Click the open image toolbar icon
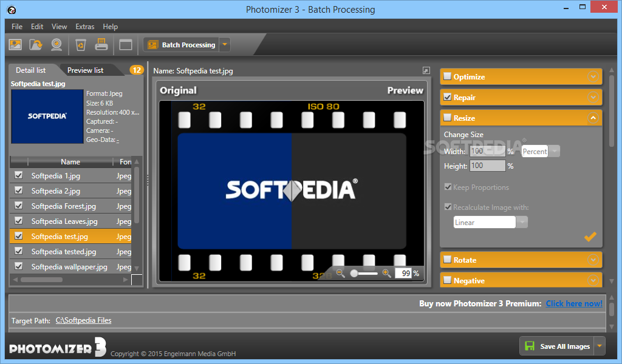This screenshot has width=622, height=364. coord(15,45)
